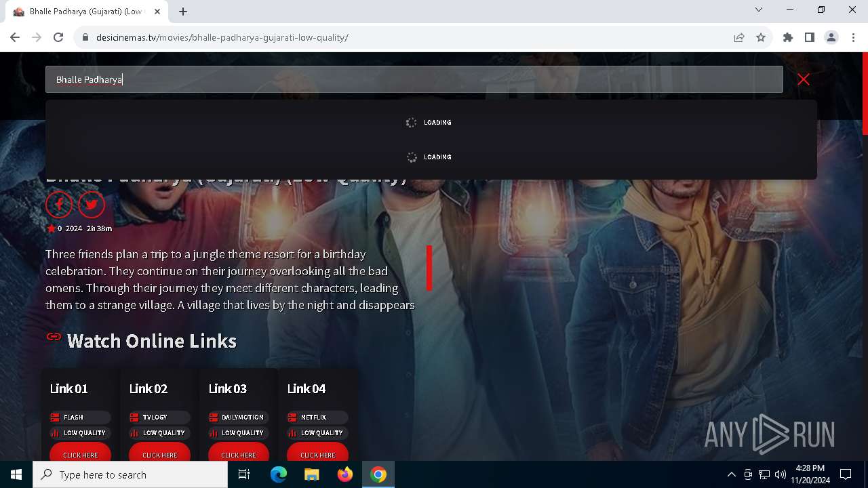This screenshot has width=868, height=488.
Task: Open the taskbar clock and date
Action: 810,474
